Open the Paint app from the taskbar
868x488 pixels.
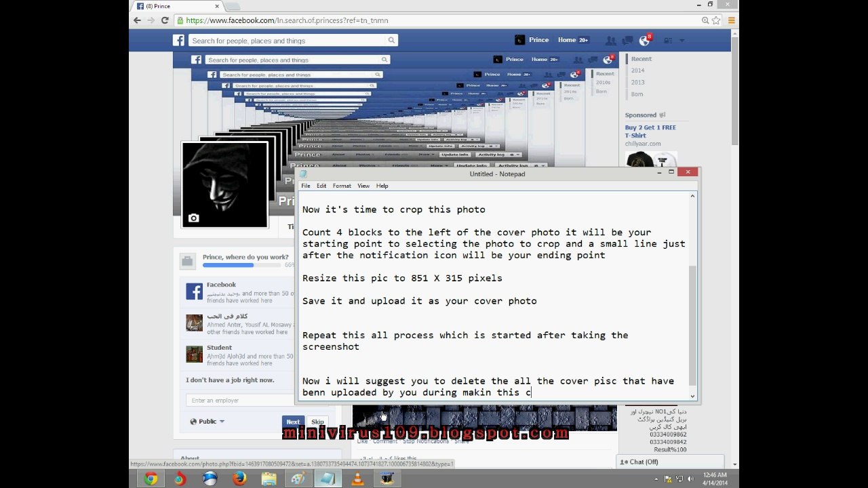[x=298, y=479]
